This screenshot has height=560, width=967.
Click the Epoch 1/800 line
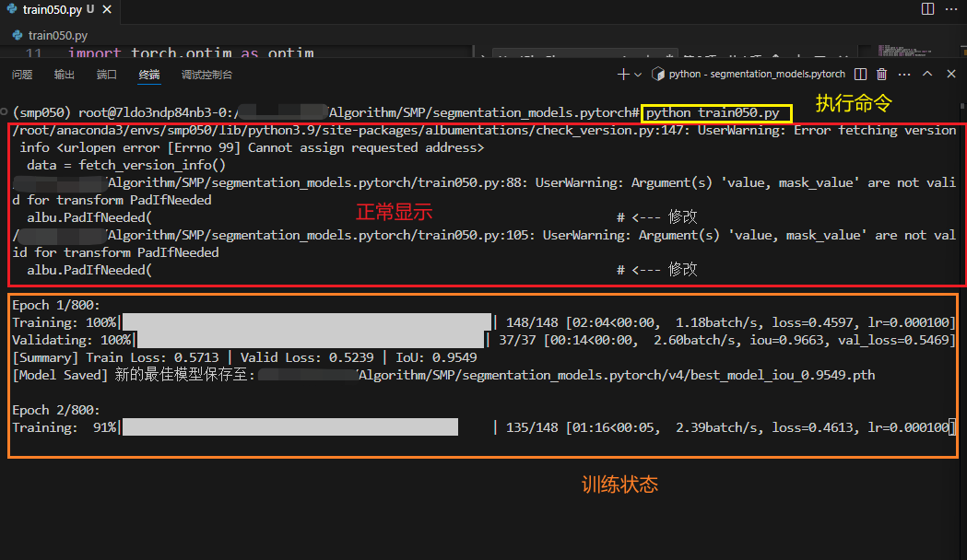(56, 305)
